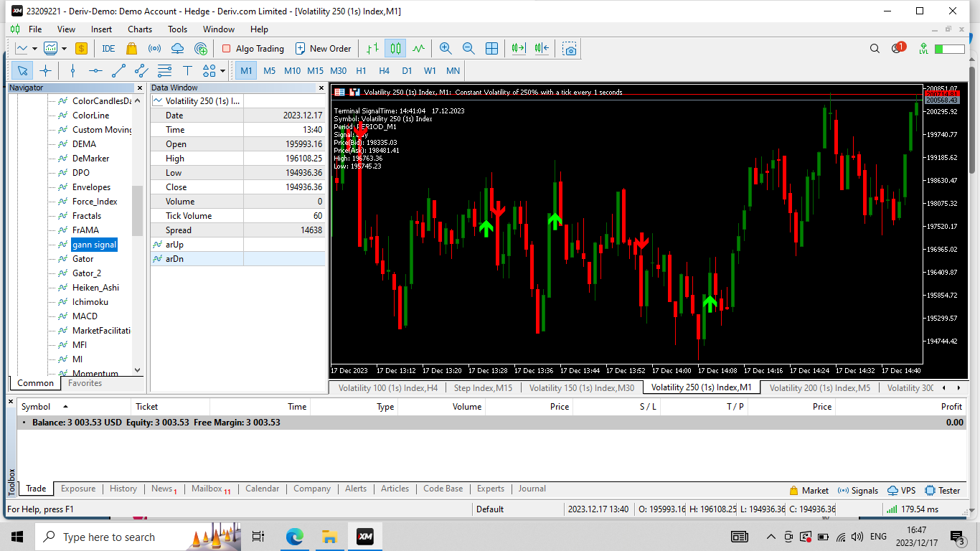The height and width of the screenshot is (551, 980).
Task: Select the candlestick chart display icon
Action: [x=395, y=49]
